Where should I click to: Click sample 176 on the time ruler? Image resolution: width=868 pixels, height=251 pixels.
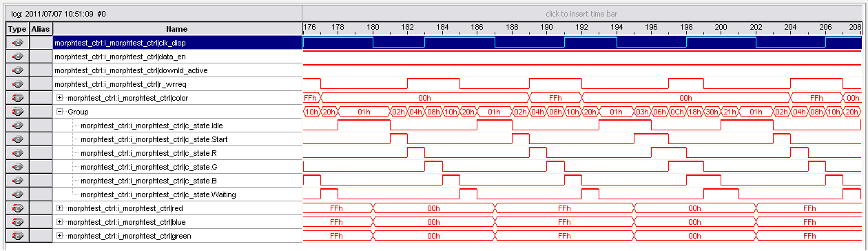click(309, 28)
